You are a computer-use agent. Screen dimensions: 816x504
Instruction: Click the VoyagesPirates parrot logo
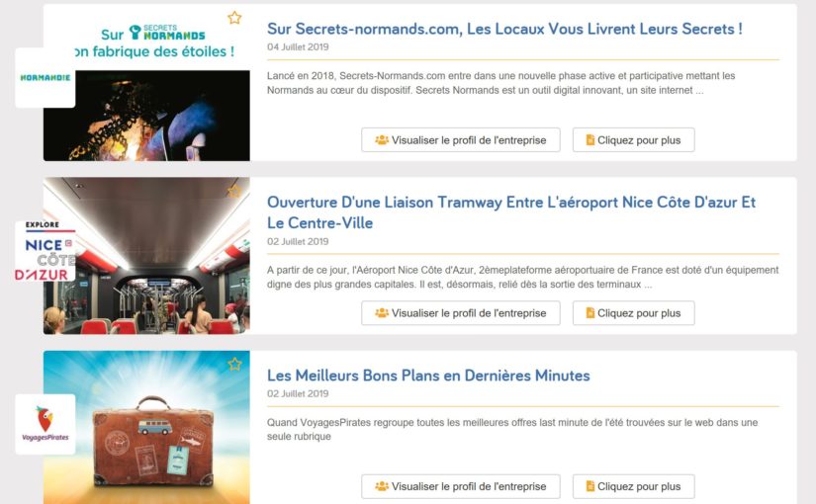coord(45,424)
